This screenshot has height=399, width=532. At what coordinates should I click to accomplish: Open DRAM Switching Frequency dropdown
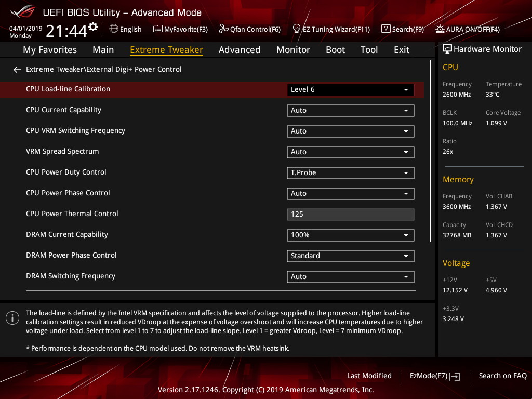[x=351, y=276]
